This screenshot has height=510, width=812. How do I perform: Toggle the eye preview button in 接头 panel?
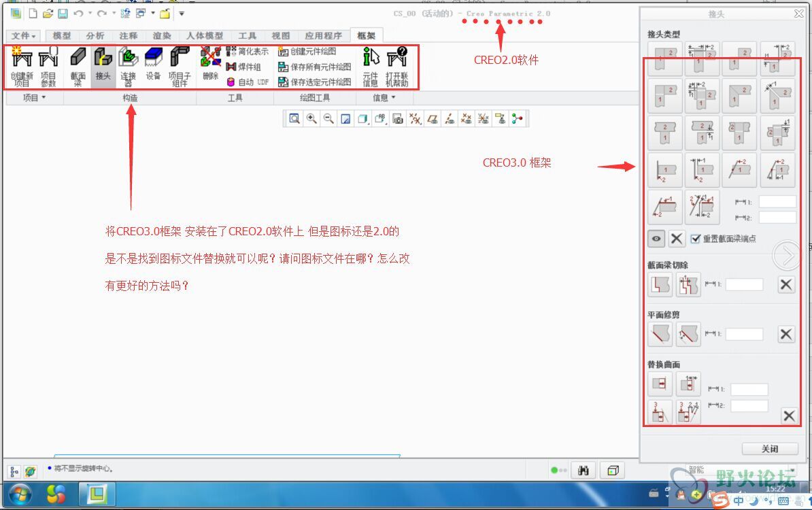(656, 239)
